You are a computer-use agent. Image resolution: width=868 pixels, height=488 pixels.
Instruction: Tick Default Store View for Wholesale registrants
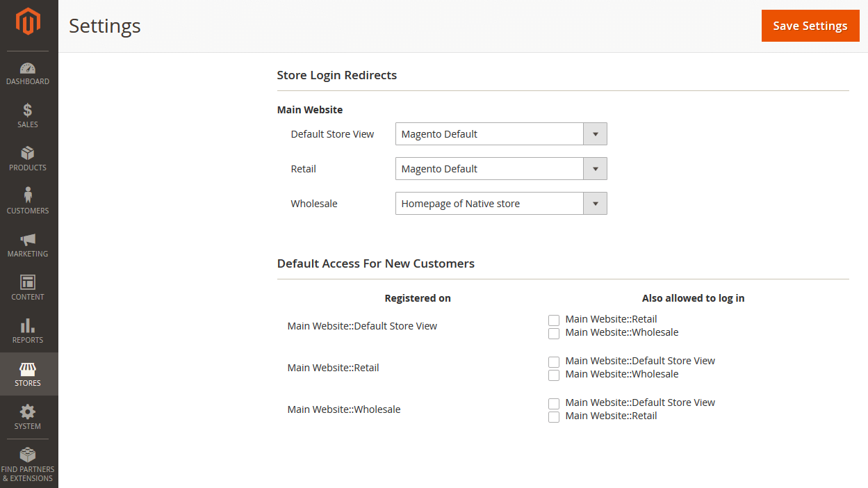pos(554,404)
